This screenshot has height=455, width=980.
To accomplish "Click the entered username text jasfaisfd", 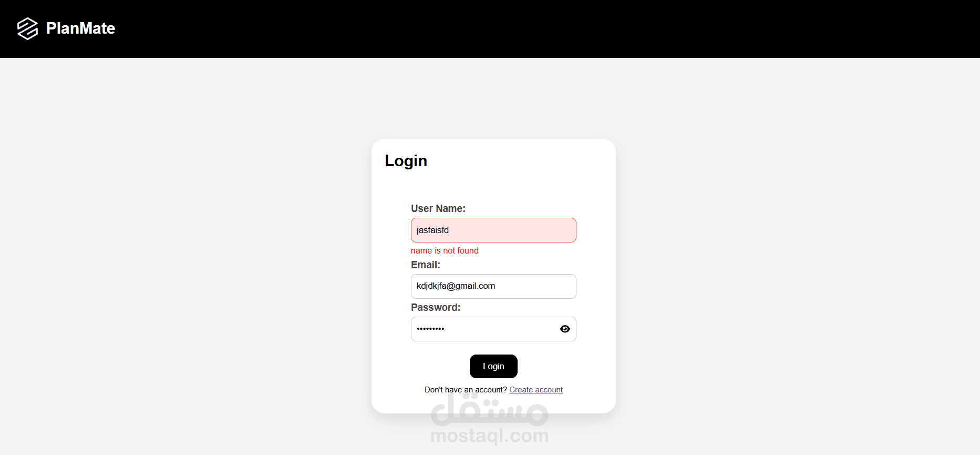I will [x=432, y=230].
